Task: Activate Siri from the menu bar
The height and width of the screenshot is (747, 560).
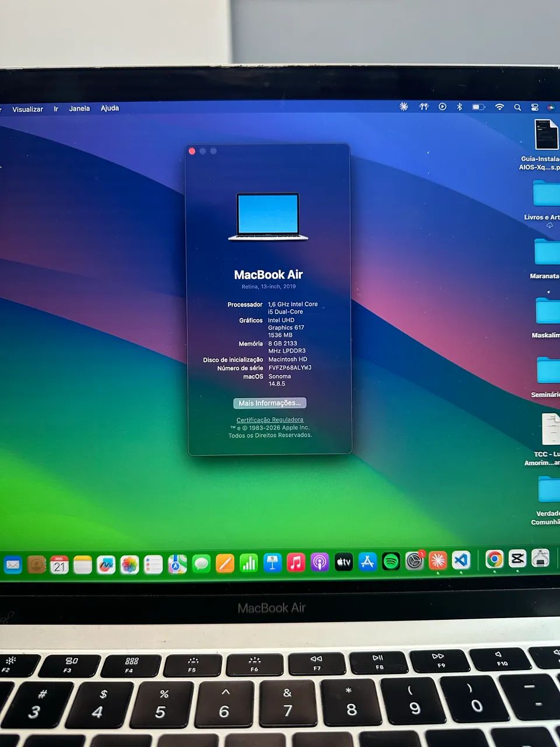Action: [551, 107]
